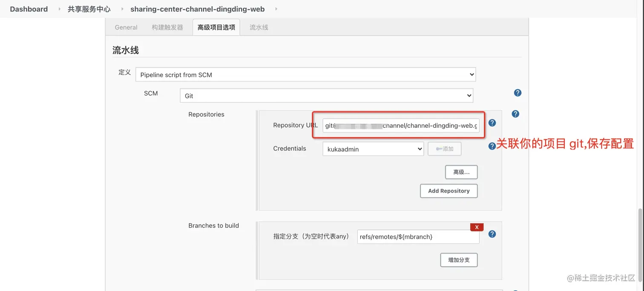Expand breadcrumb arrow after 共享服务中心

point(122,9)
